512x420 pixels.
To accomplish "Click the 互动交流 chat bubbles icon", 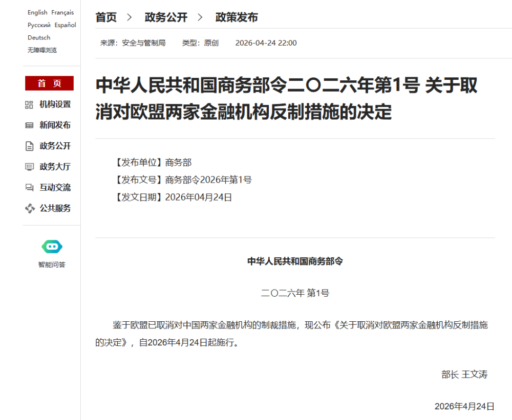I will coord(29,188).
